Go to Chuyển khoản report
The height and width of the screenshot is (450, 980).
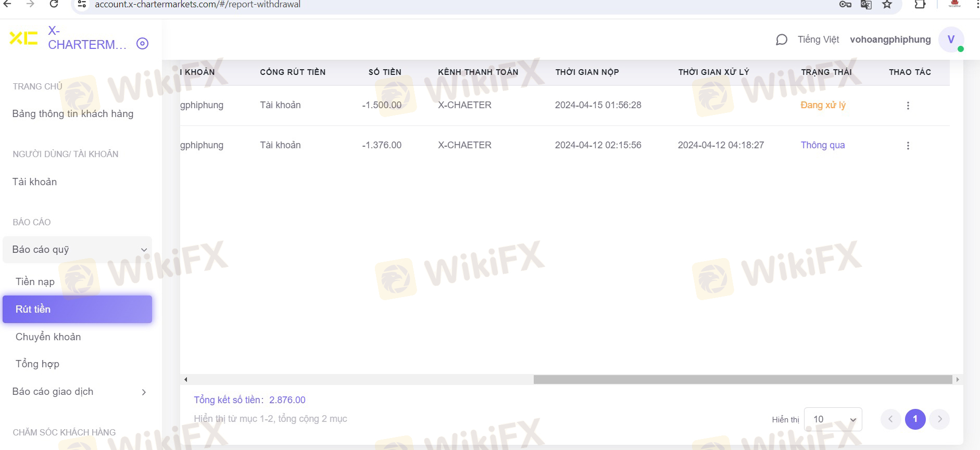48,337
